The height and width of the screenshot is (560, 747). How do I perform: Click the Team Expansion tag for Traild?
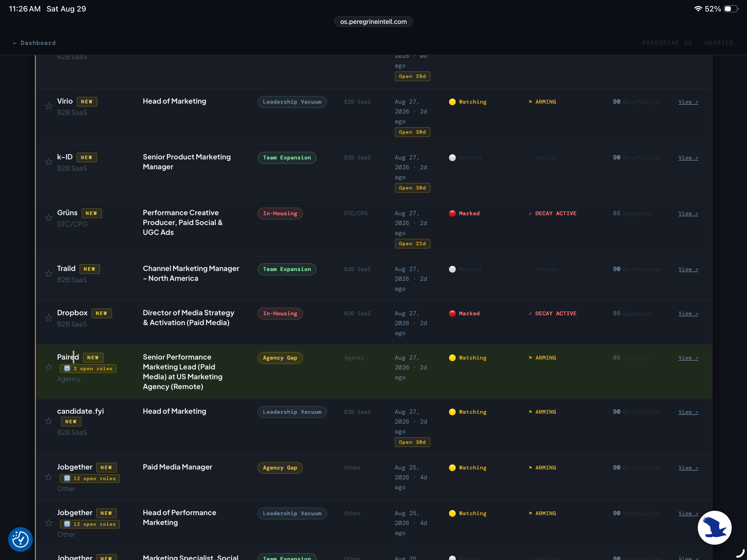click(x=287, y=269)
